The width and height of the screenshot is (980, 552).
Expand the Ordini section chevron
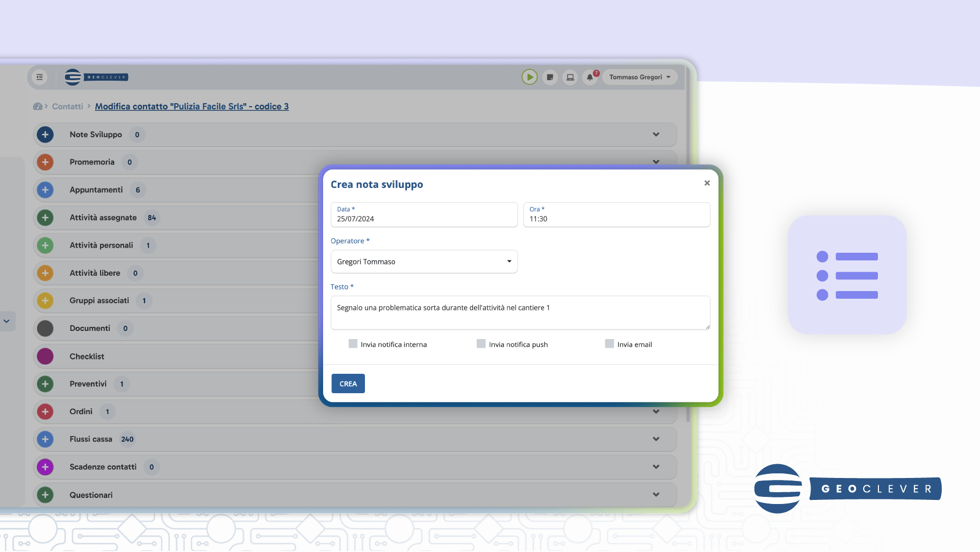click(656, 412)
